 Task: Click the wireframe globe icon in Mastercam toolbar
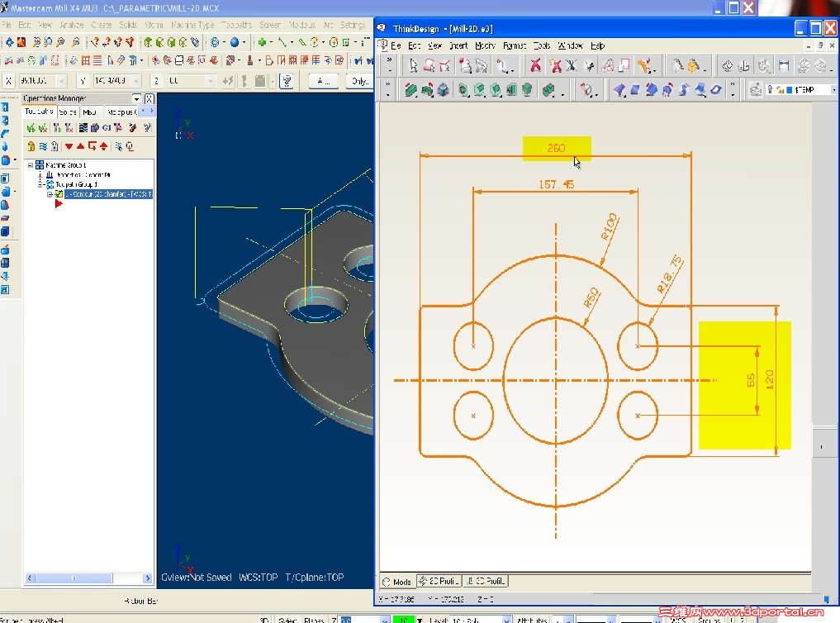(215, 42)
